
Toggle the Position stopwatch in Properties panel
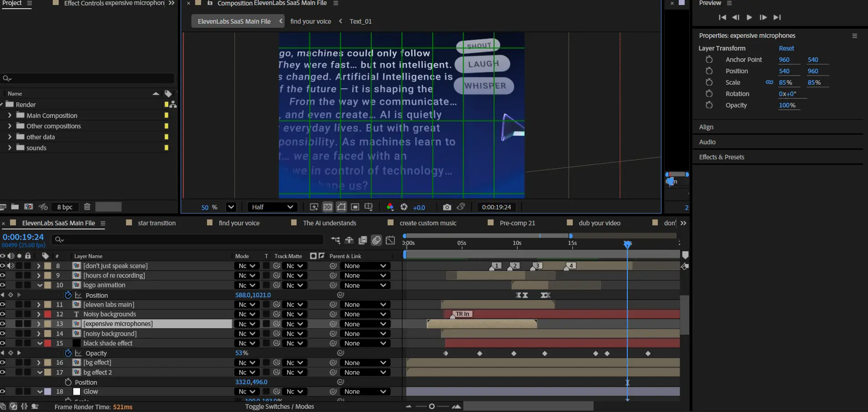pos(709,71)
